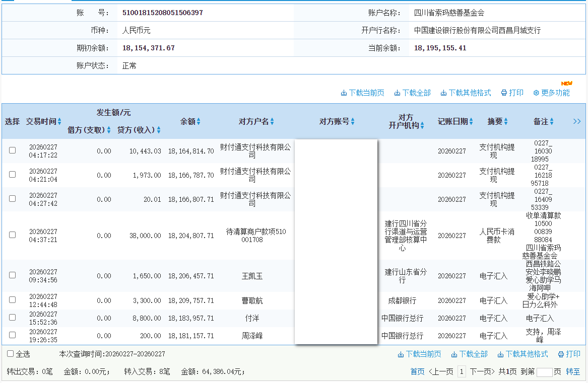Screen dimensions: 588x383
Task: Select the 下载全部 download-all icon
Action: pyautogui.click(x=396, y=93)
